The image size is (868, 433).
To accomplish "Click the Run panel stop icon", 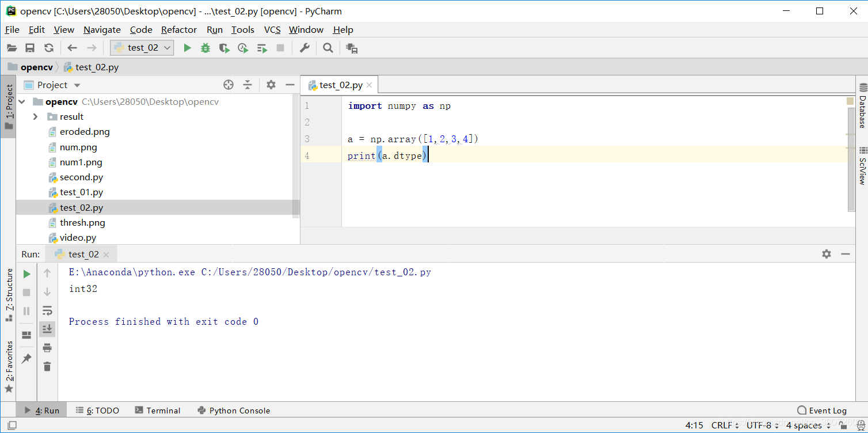I will (26, 293).
